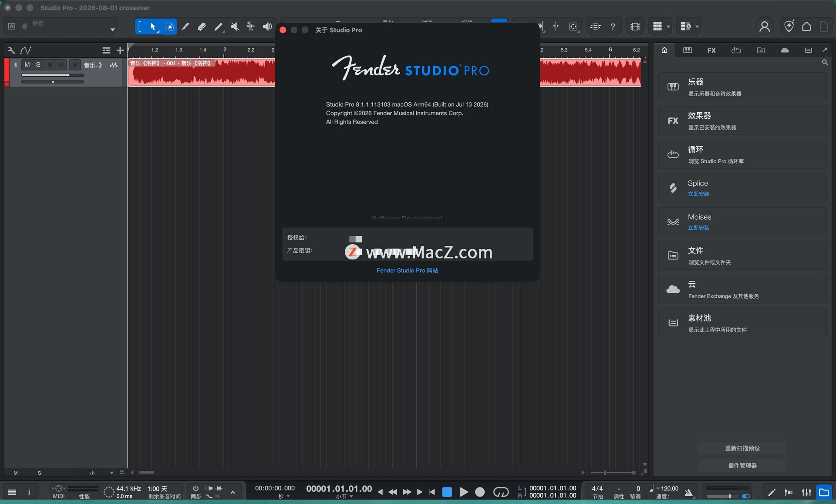Select the Eraser tool
836x504 pixels.
point(202,27)
